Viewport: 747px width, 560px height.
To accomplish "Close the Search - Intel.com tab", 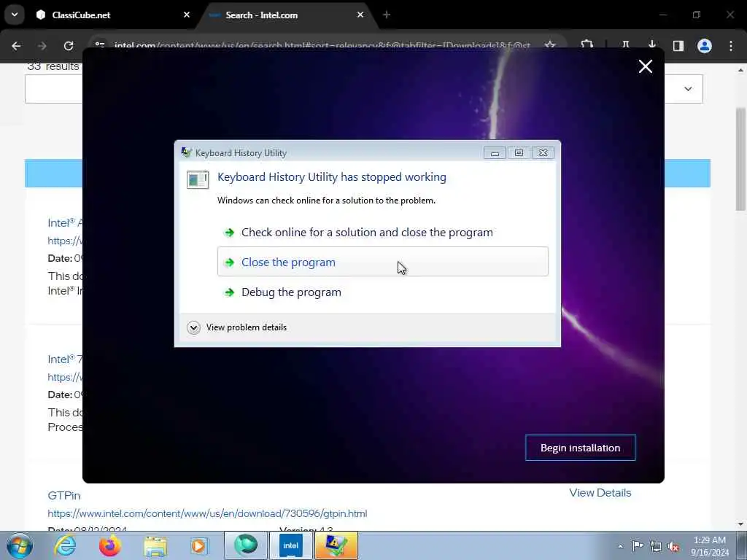I will click(x=360, y=15).
